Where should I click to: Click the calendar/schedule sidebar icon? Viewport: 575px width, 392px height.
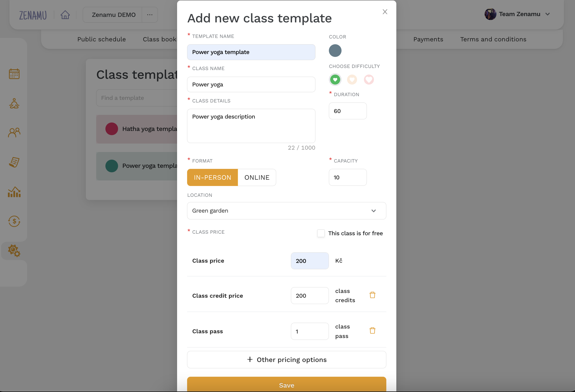tap(14, 73)
